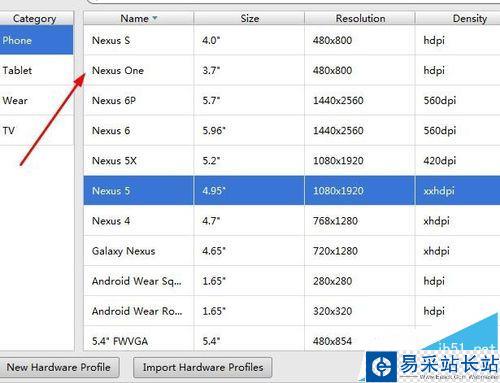Select the Wear category

coord(36,100)
